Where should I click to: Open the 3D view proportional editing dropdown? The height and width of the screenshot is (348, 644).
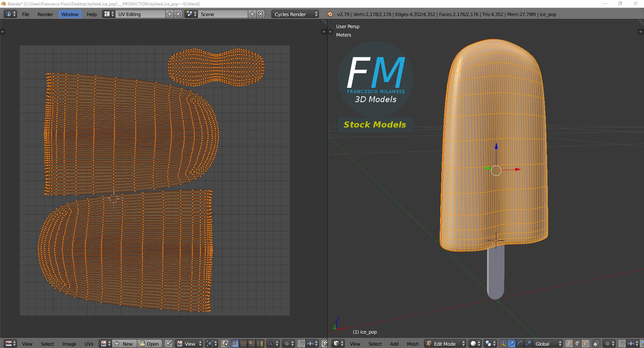pos(609,344)
